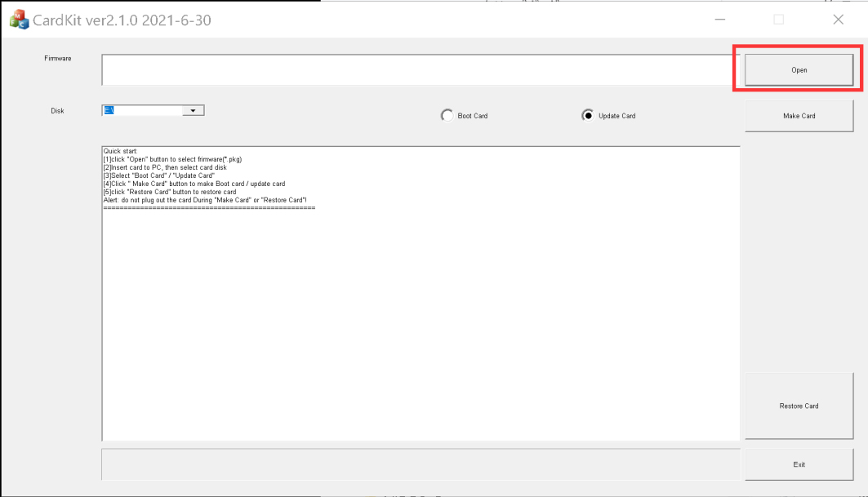Maximize the CardKit window
Image resolution: width=868 pixels, height=497 pixels.
pos(778,20)
